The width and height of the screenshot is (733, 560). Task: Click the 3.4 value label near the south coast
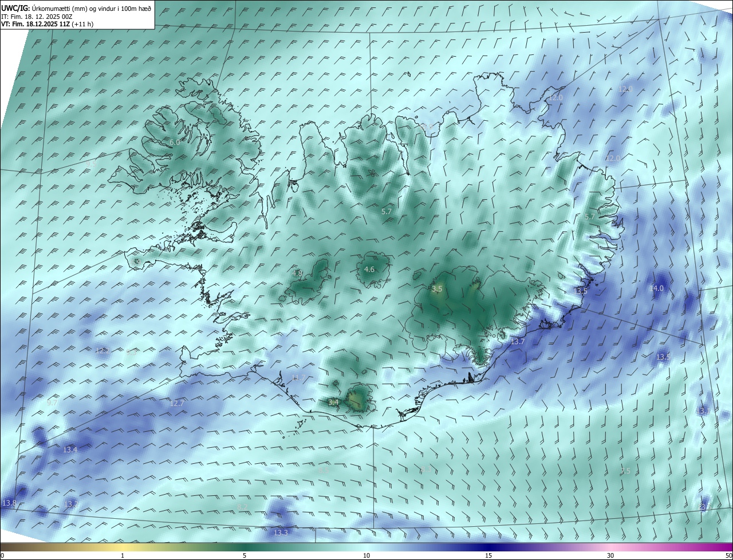pos(334,403)
